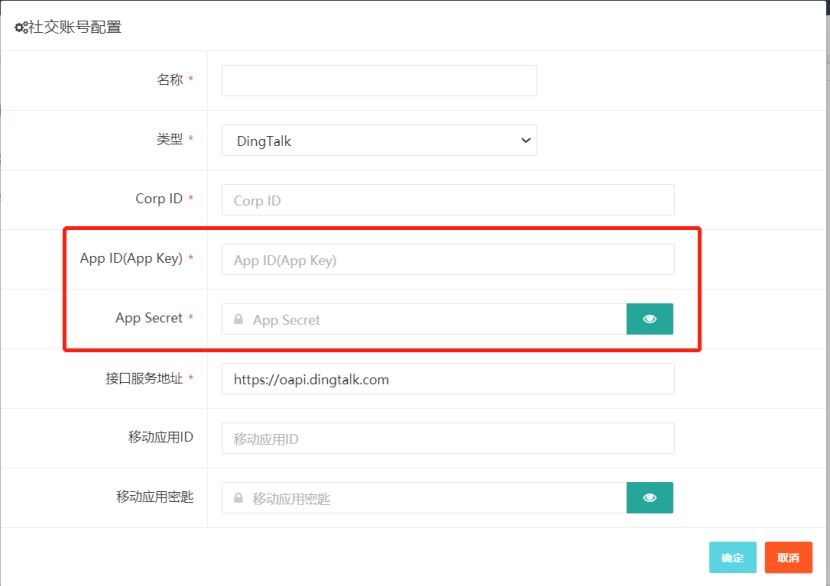
Task: Click the gear icon beside 社交账号配置
Action: pos(21,28)
